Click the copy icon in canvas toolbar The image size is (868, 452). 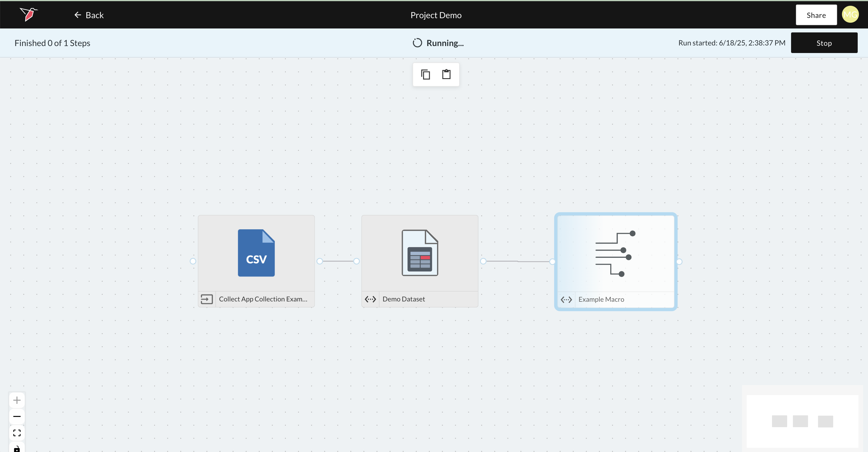tap(426, 75)
